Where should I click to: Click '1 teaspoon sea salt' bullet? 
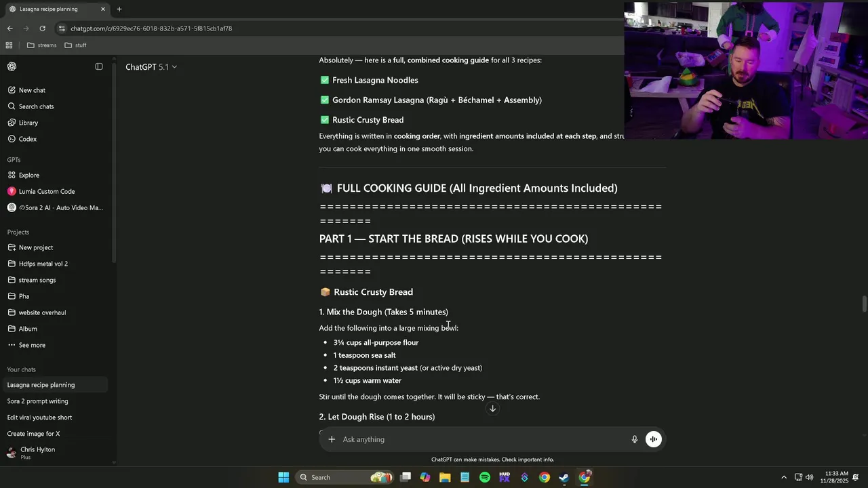[364, 355]
